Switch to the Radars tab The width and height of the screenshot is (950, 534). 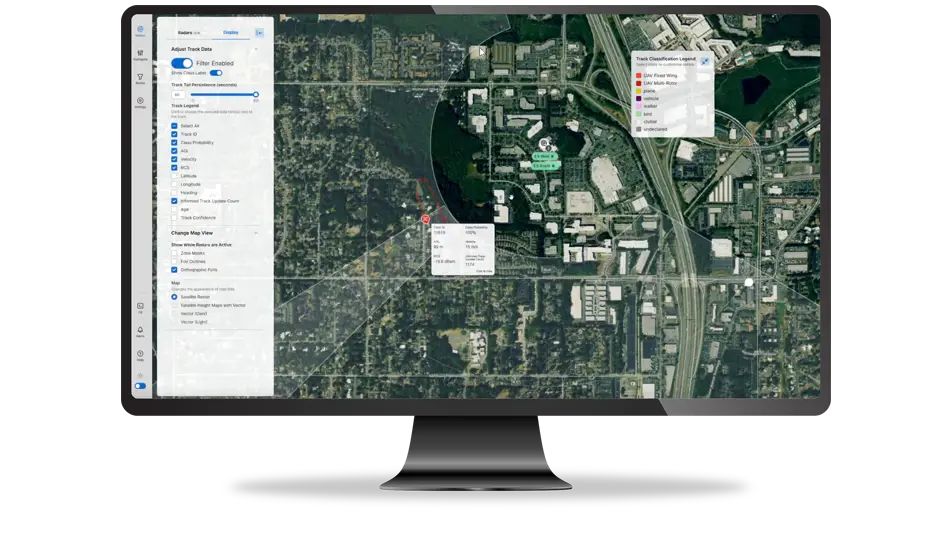[187, 32]
